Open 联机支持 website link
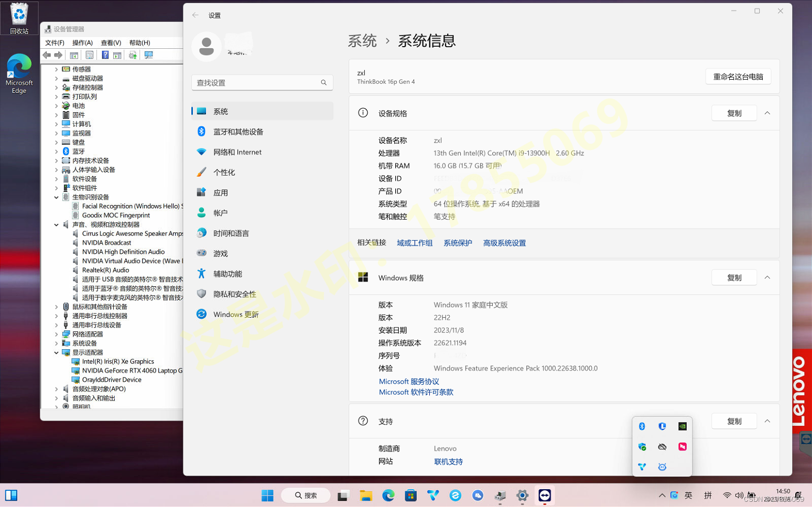This screenshot has height=507, width=812. (x=448, y=462)
